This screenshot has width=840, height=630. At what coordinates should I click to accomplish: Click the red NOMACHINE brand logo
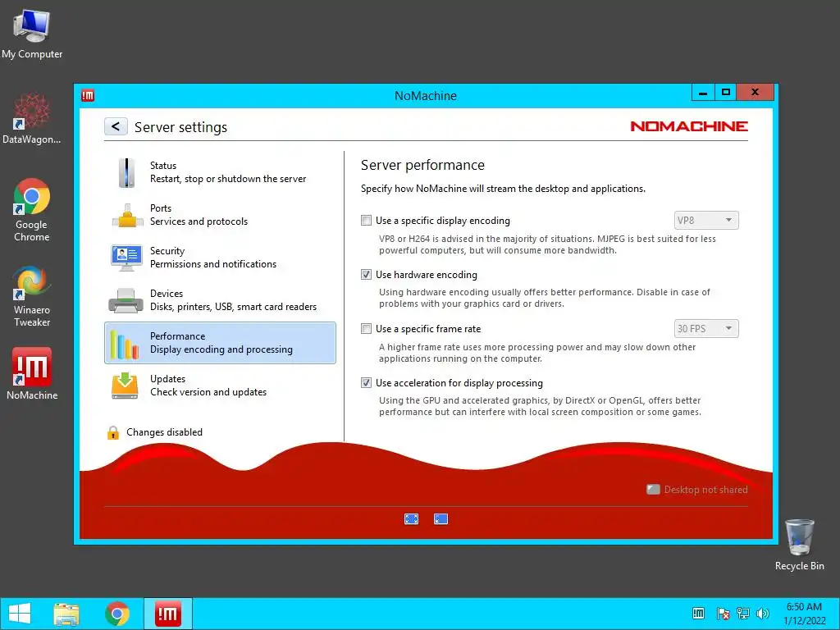[689, 126]
